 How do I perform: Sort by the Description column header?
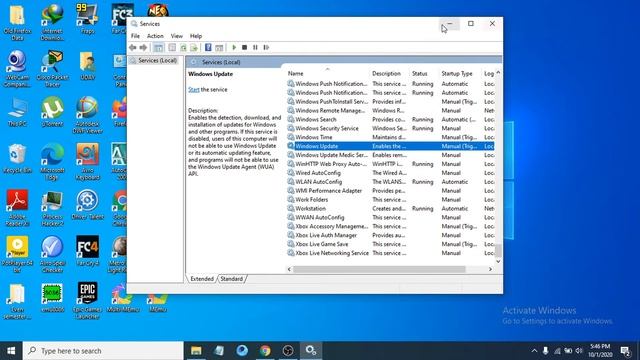(x=389, y=73)
